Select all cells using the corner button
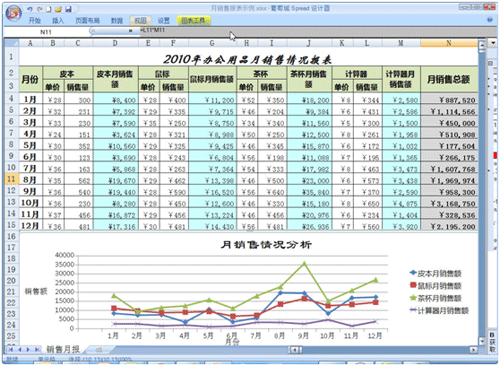The width and height of the screenshot is (500, 366). click(x=12, y=43)
